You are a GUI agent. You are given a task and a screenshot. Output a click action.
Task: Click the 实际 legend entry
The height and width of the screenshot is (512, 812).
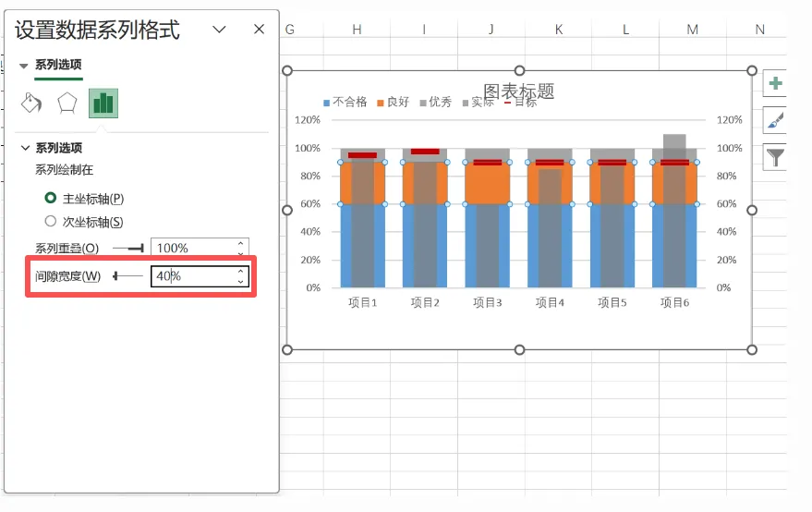pos(479,102)
